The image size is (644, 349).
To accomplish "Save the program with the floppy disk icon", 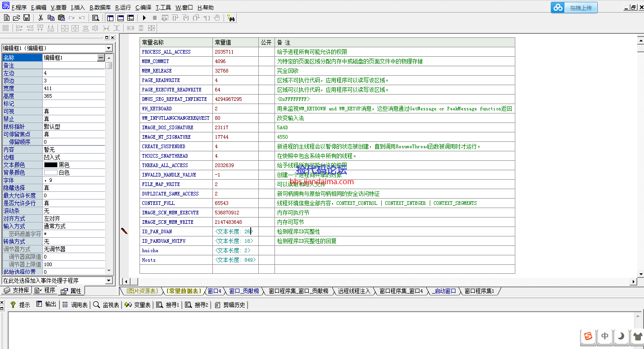I will 27,18.
